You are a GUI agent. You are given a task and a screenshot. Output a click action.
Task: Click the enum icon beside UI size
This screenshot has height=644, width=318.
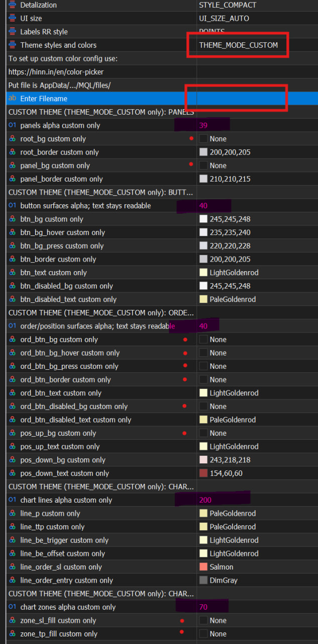(x=13, y=19)
